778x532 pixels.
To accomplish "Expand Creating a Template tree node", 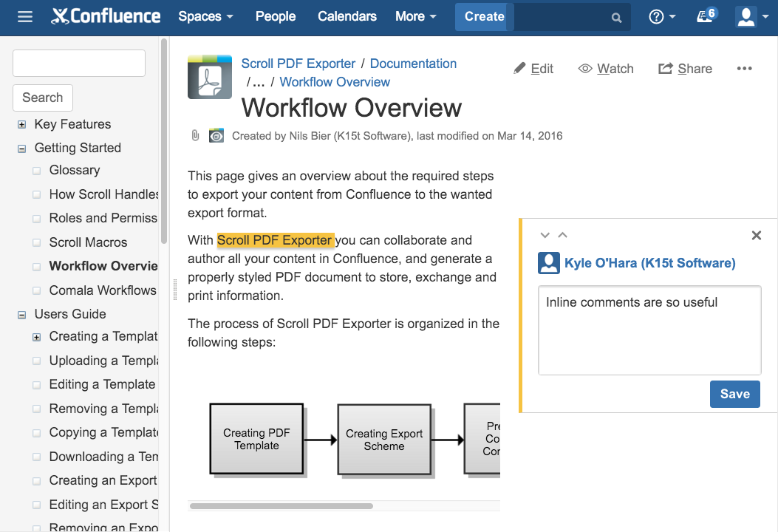I will pos(36,337).
